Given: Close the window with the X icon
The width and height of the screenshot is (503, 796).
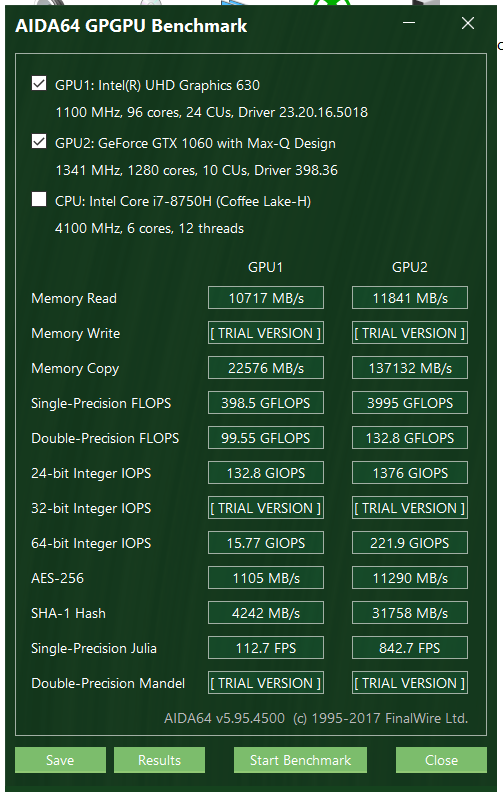Looking at the screenshot, I should [468, 23].
